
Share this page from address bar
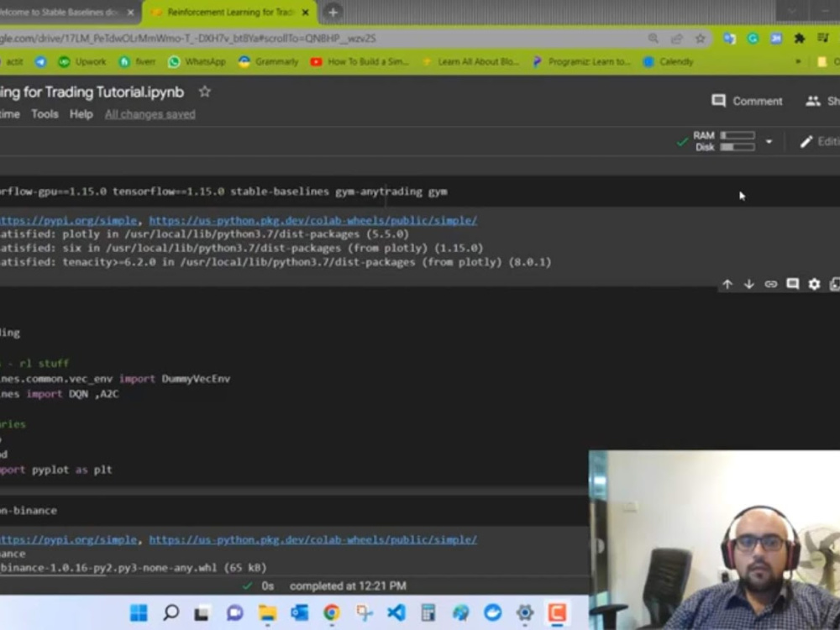pyautogui.click(x=676, y=39)
